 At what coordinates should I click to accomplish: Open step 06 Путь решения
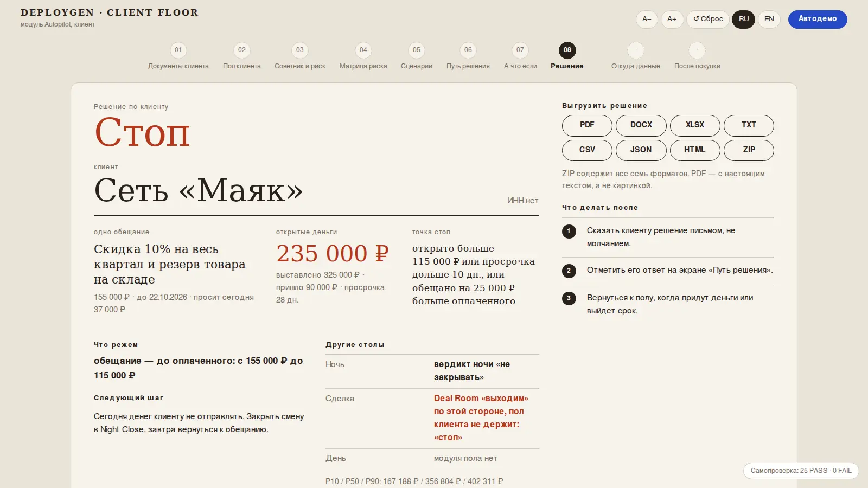tap(468, 56)
